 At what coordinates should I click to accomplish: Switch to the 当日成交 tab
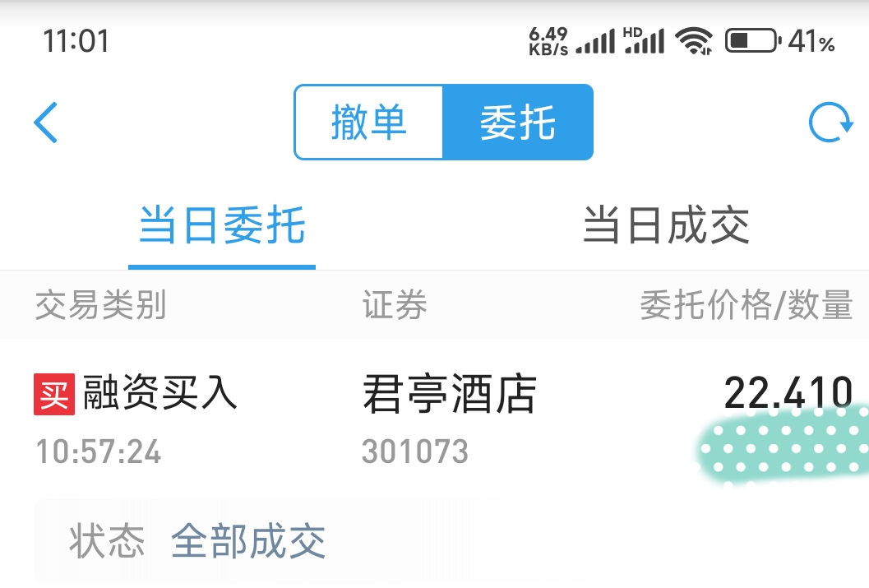pyautogui.click(x=666, y=225)
